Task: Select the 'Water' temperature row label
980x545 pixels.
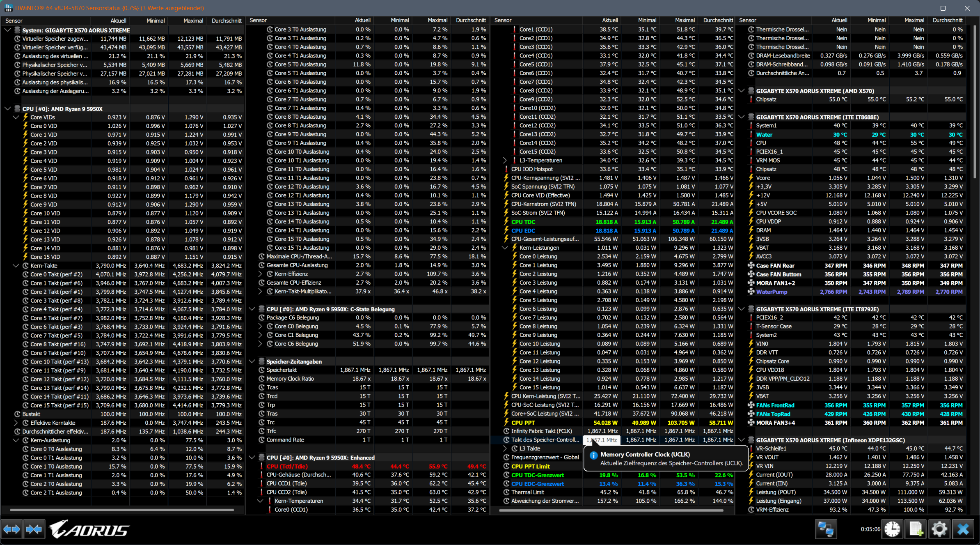Action: [x=764, y=135]
